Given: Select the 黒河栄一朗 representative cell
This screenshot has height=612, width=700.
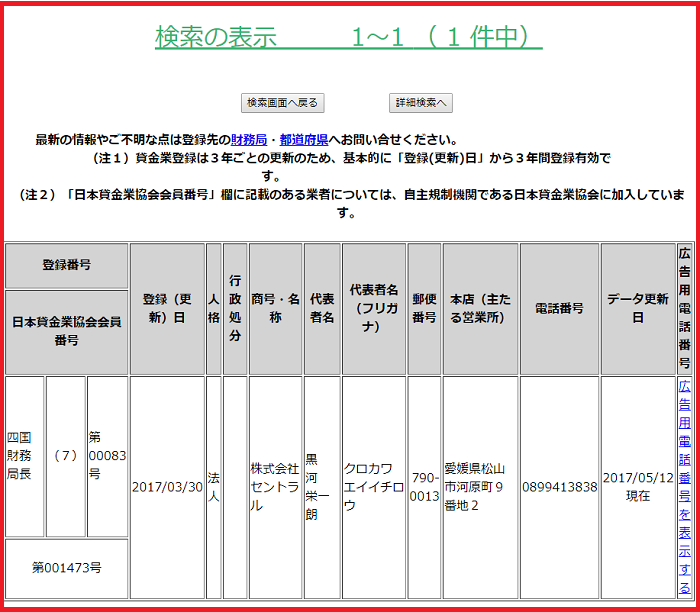Looking at the screenshot, I should 322,487.
